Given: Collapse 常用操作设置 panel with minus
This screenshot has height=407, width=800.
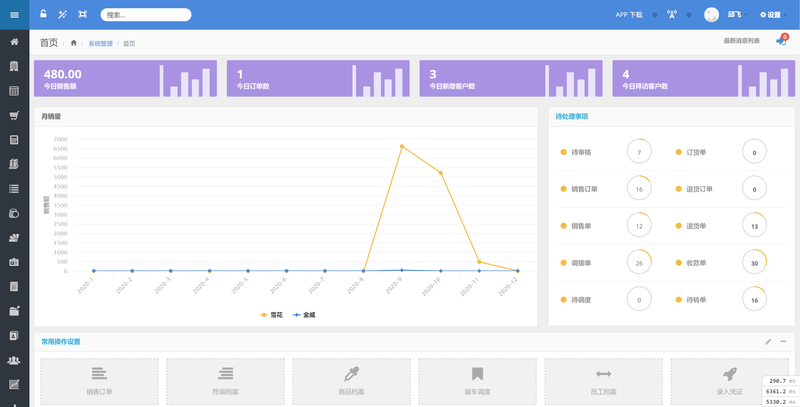Looking at the screenshot, I should 783,342.
